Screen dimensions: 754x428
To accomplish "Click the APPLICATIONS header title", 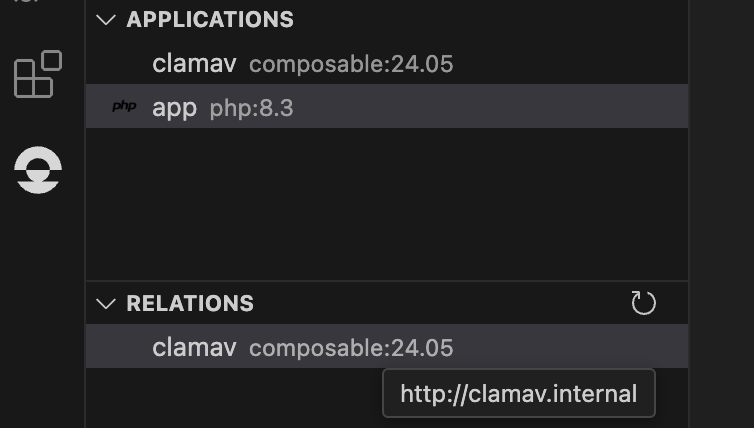I will pyautogui.click(x=210, y=20).
